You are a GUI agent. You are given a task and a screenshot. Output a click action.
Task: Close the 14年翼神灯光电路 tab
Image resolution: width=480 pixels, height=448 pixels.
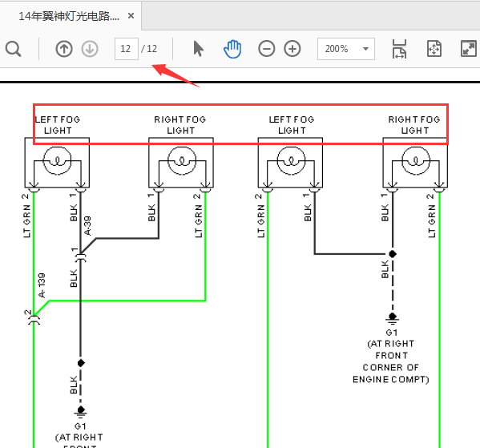pos(131,15)
